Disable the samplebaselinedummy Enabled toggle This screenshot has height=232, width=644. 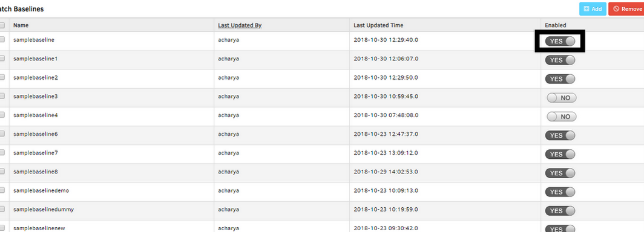point(560,211)
